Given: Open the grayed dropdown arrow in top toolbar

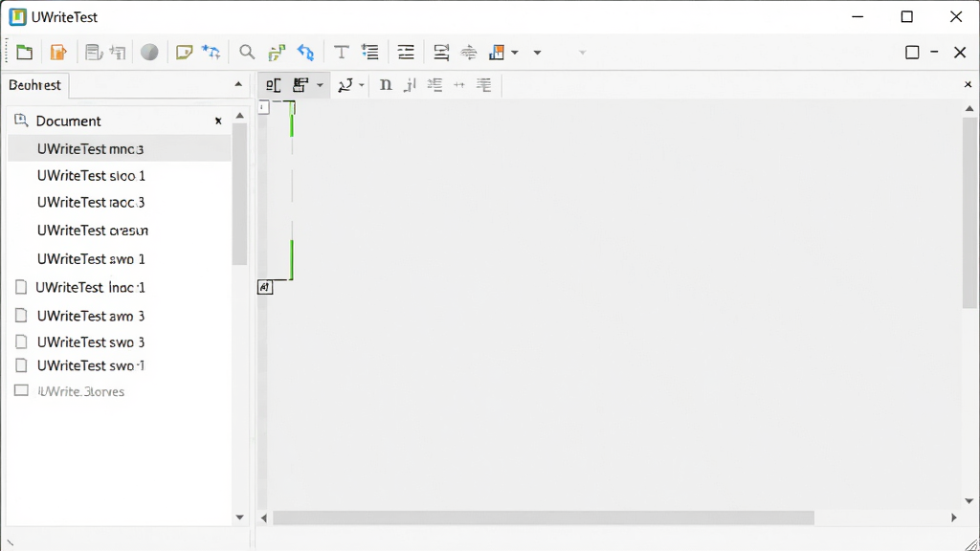Looking at the screenshot, I should pyautogui.click(x=583, y=53).
